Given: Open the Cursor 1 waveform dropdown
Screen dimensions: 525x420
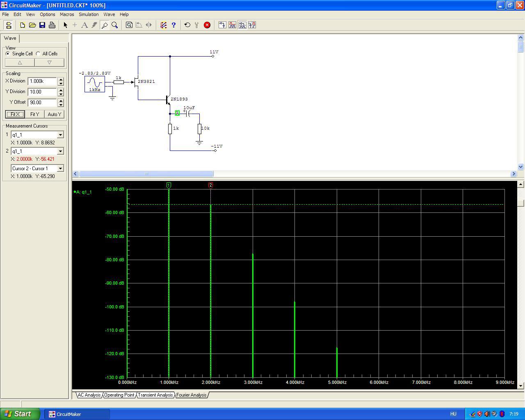Looking at the screenshot, I should (x=60, y=135).
